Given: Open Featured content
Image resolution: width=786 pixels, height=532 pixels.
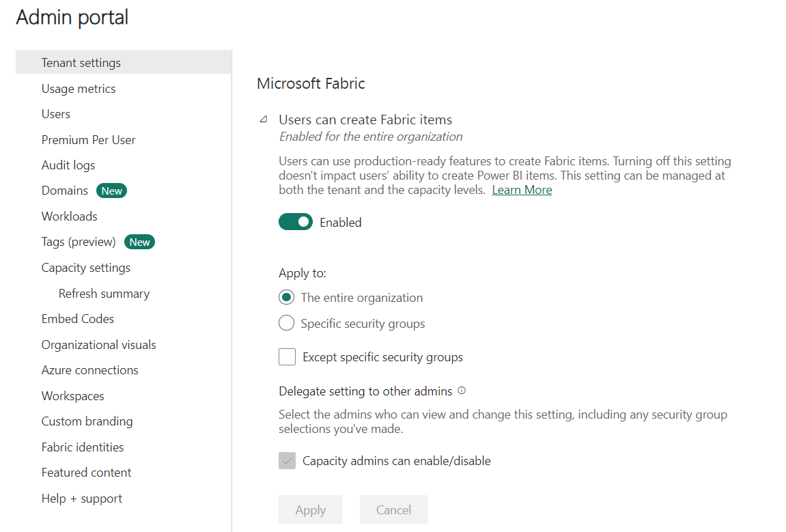Looking at the screenshot, I should point(86,473).
